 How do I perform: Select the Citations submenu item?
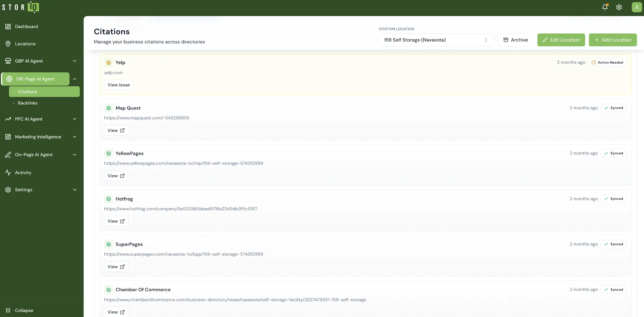[44, 92]
